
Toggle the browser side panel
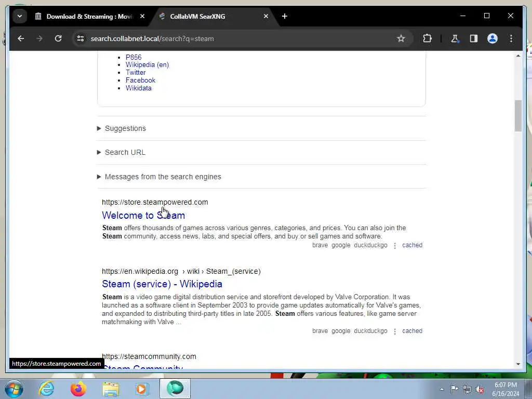[474, 38]
